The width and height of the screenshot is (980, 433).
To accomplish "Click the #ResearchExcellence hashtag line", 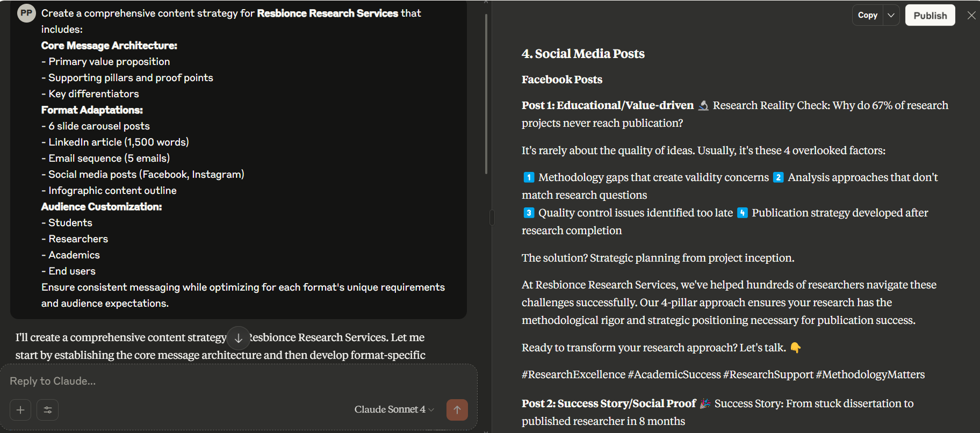I will click(x=723, y=374).
